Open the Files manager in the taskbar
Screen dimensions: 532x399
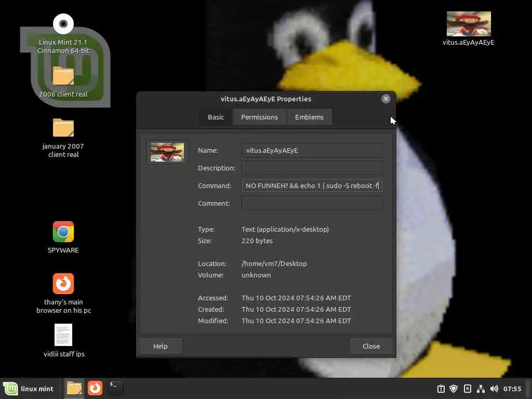74,388
